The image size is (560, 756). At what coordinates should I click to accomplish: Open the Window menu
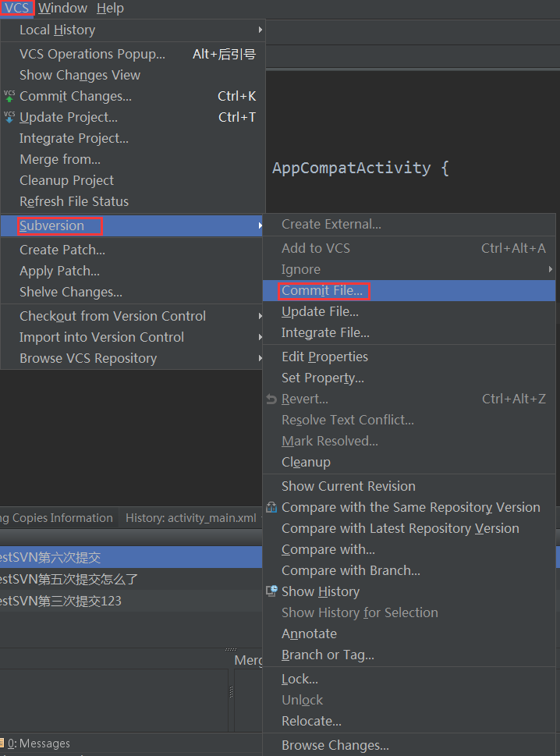[62, 9]
